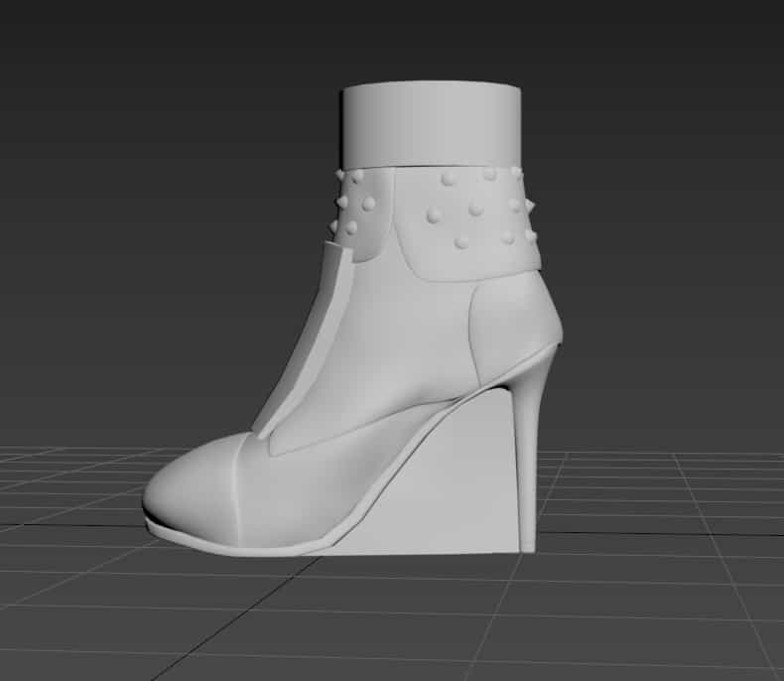Click the thin stiletto heel
Screen dimensions: 784x681
524,457
